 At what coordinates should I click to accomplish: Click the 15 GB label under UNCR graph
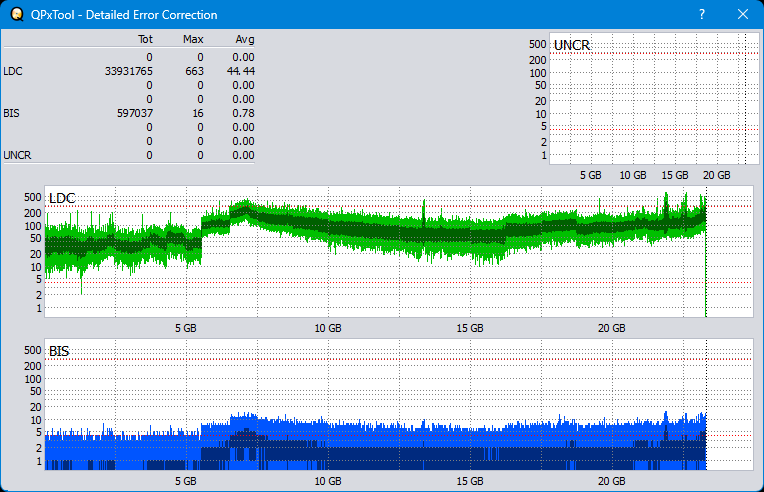(x=675, y=175)
